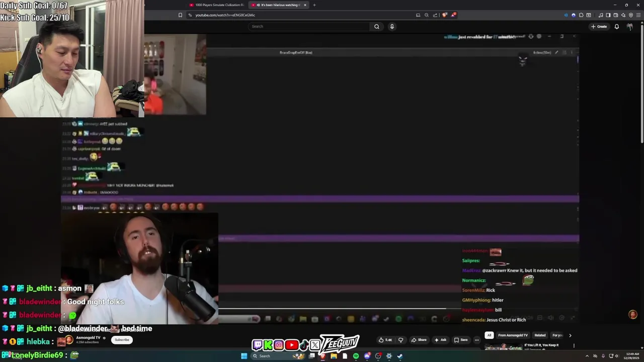Open the Asmongold TV channel name

(x=88, y=338)
